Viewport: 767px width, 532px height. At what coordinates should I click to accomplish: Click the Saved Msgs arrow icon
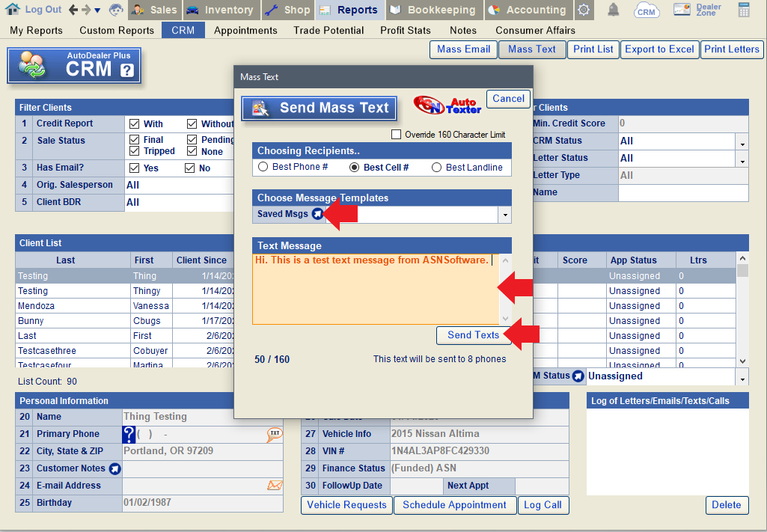click(x=317, y=214)
